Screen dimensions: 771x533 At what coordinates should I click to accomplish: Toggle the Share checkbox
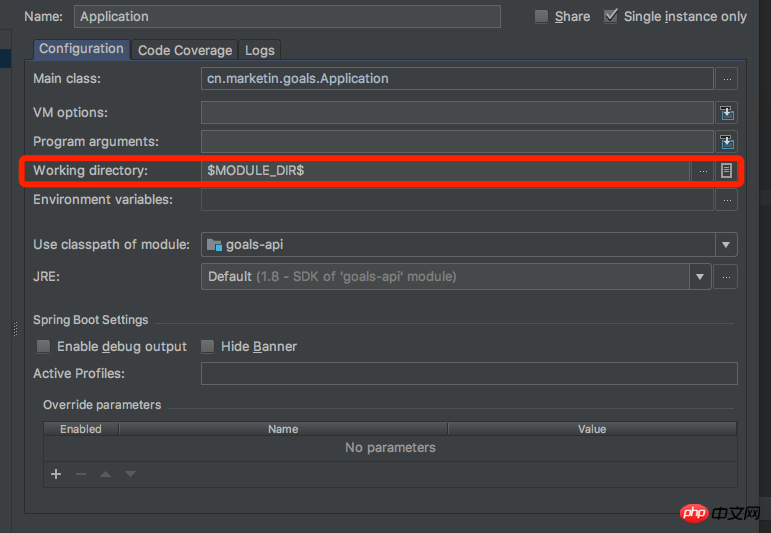(x=541, y=16)
